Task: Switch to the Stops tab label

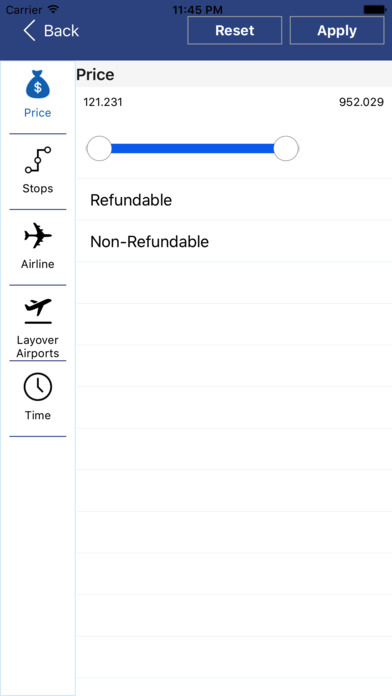Action: tap(38, 188)
